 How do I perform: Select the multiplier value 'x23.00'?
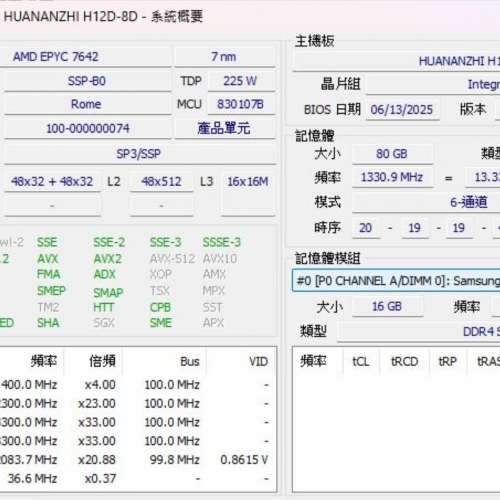click(x=97, y=403)
